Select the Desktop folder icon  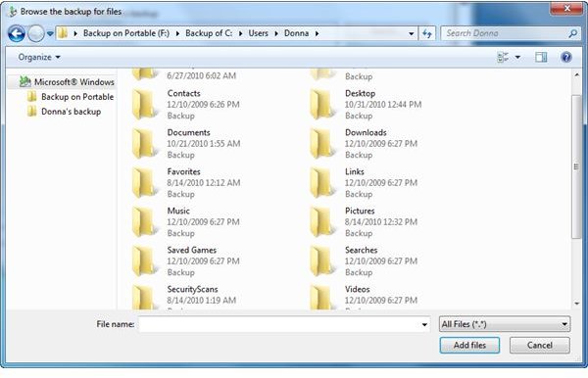click(322, 105)
